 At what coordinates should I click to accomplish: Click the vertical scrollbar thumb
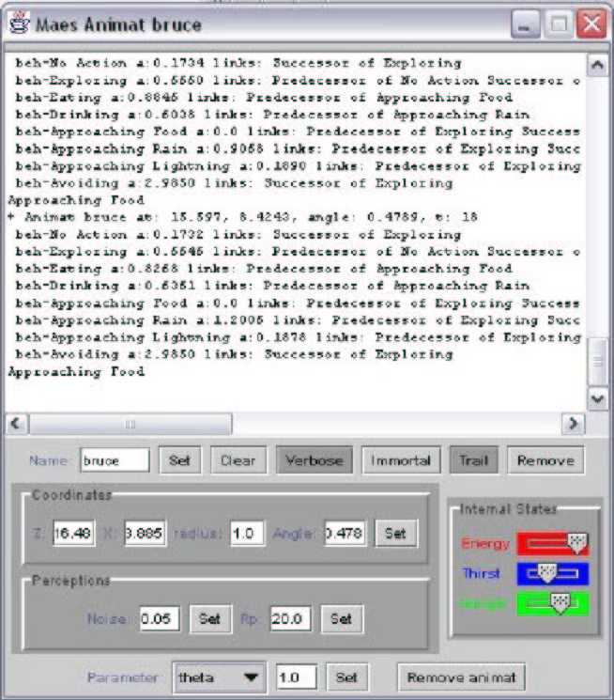tap(597, 362)
